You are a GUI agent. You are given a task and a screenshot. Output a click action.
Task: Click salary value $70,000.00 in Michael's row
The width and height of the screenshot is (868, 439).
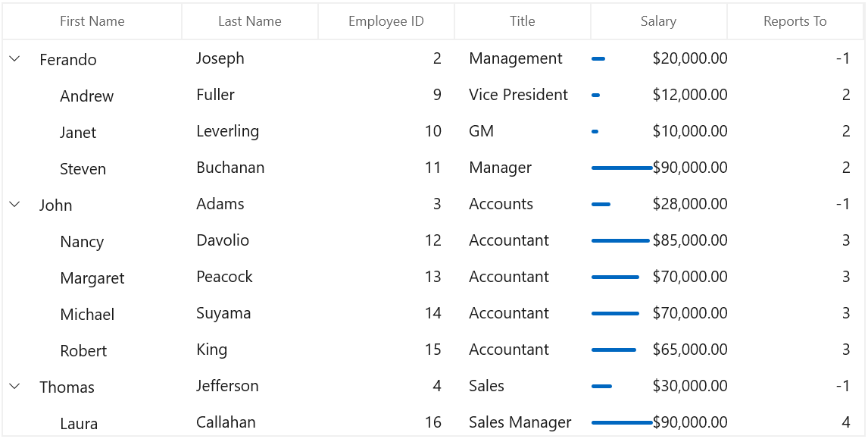(x=690, y=313)
